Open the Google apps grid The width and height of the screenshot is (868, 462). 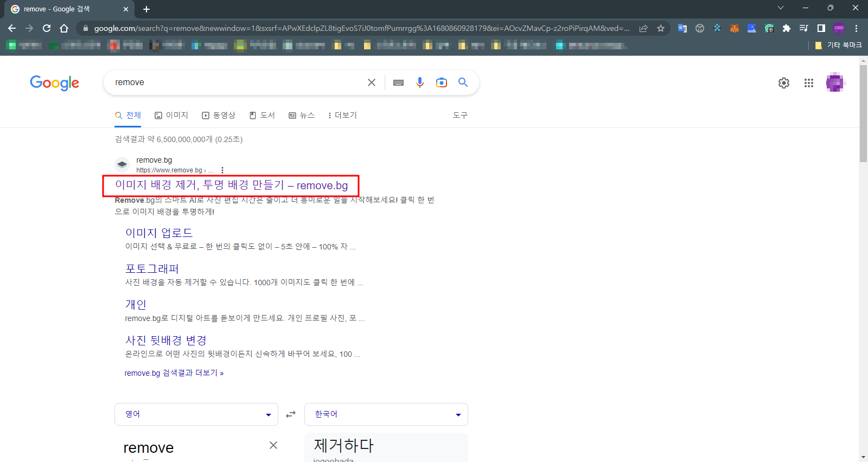(x=809, y=83)
